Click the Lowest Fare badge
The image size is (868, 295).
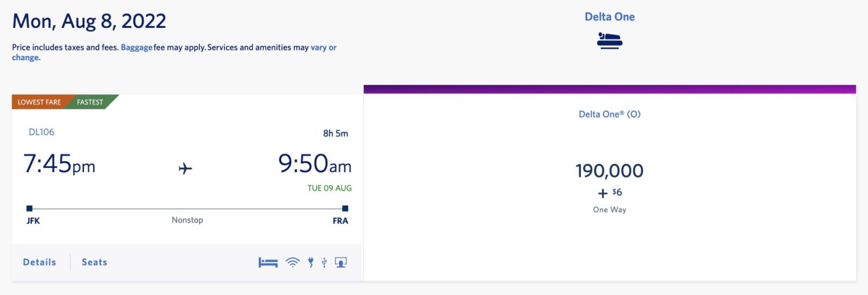(x=39, y=102)
